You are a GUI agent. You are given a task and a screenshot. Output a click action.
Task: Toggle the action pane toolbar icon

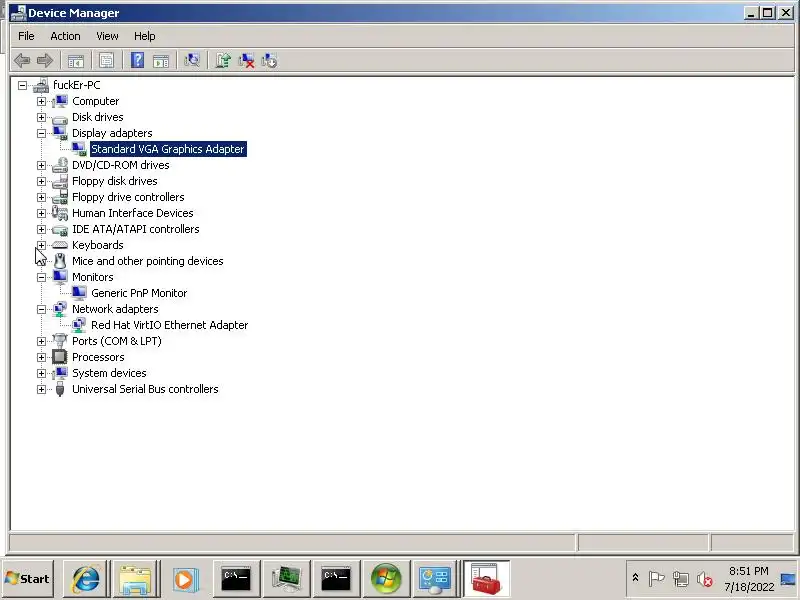coord(161,61)
